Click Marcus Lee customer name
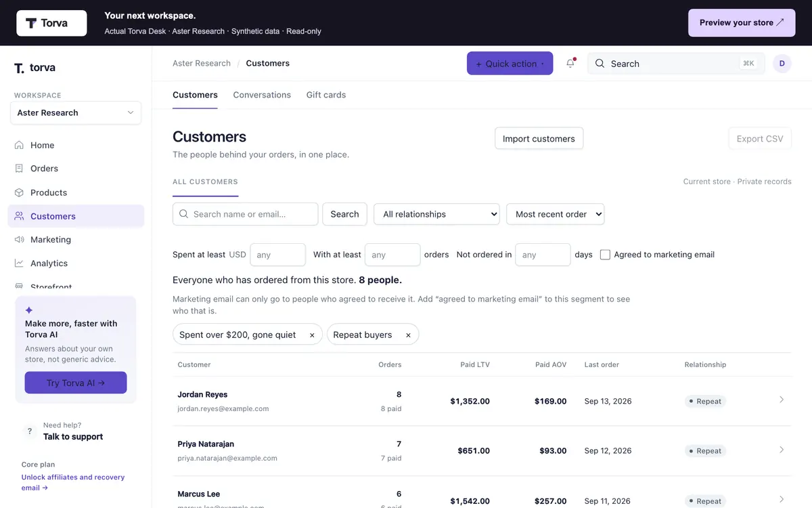812x508 pixels. (x=199, y=494)
